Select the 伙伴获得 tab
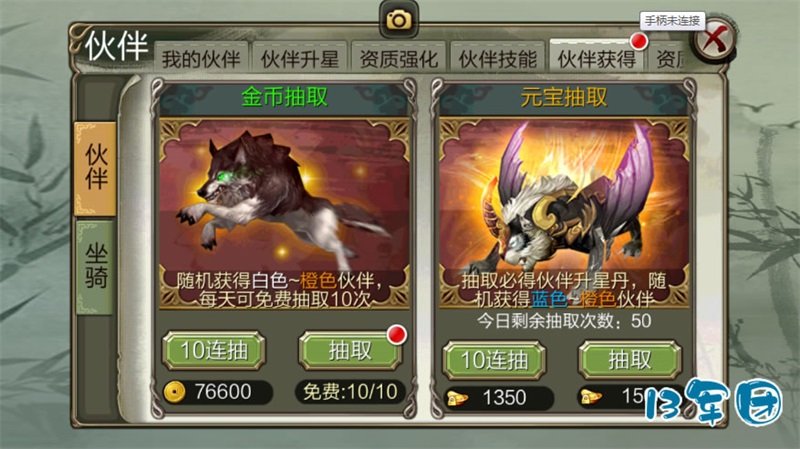This screenshot has height=449, width=800. click(596, 58)
